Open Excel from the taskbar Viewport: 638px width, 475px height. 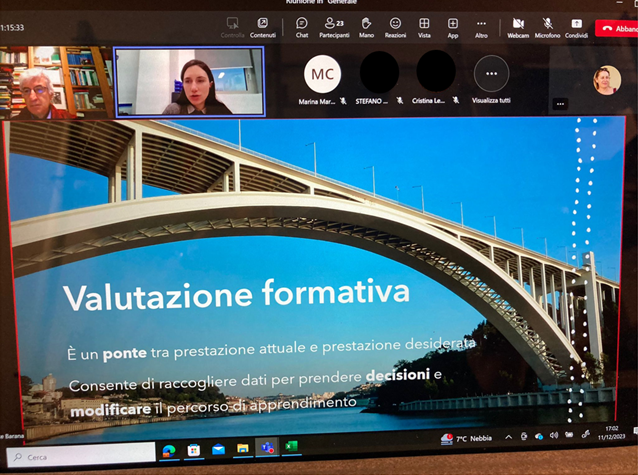(291, 447)
